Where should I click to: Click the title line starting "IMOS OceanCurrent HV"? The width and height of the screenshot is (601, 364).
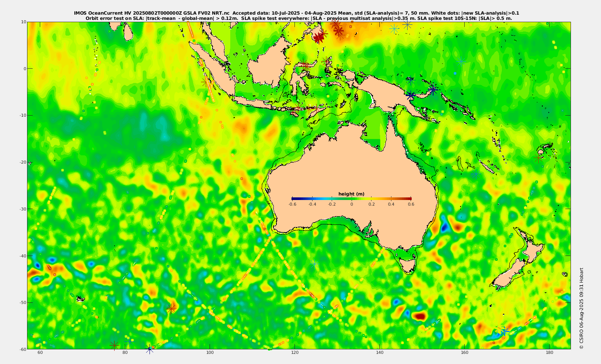coord(296,13)
